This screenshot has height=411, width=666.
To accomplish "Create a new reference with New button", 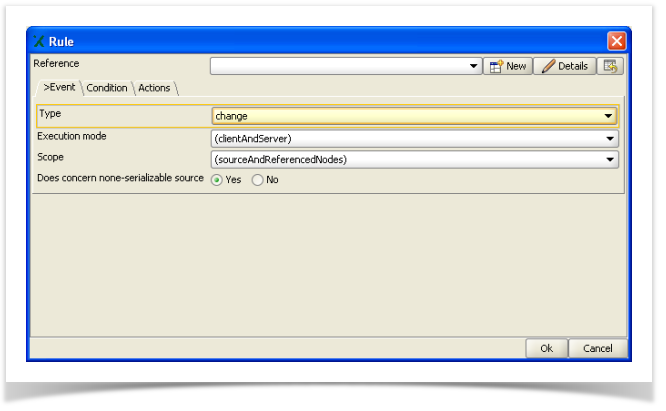I will [507, 66].
